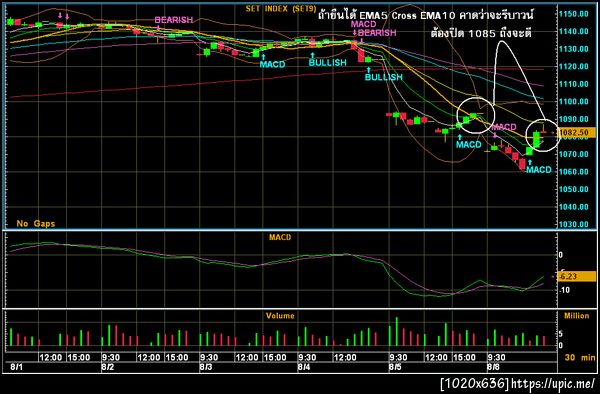
Task: Click the 9:30 time label above 8/8
Action: [x=496, y=358]
